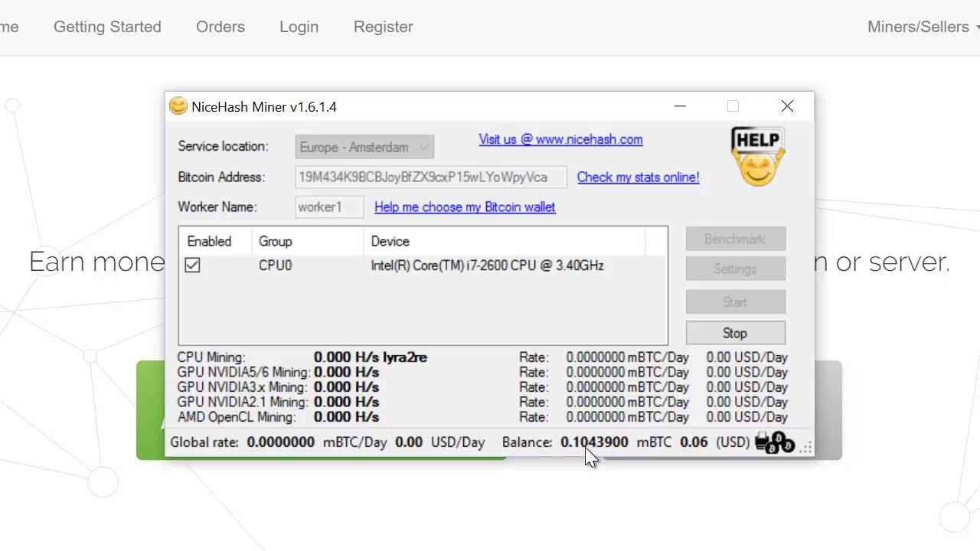Open the Service location dropdown
Viewport: 980px width, 551px height.
point(364,147)
